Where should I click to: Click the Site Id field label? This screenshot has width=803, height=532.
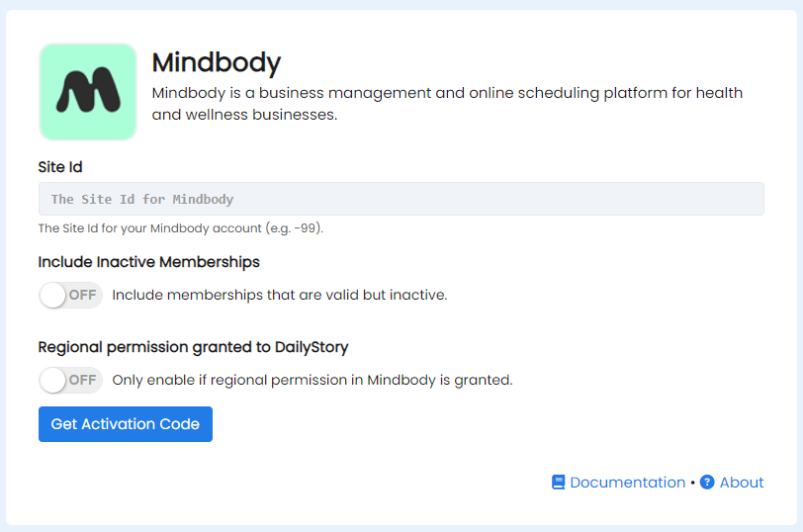pos(60,167)
